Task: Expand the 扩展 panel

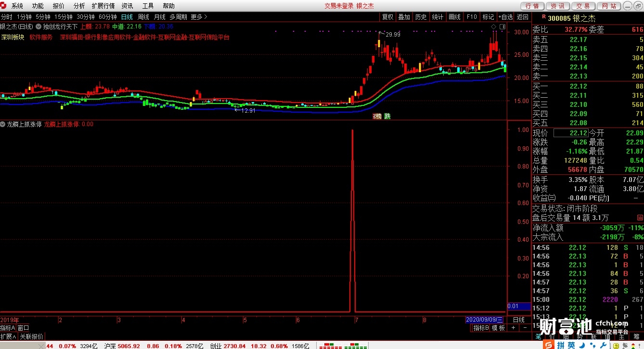Action: coord(8,336)
